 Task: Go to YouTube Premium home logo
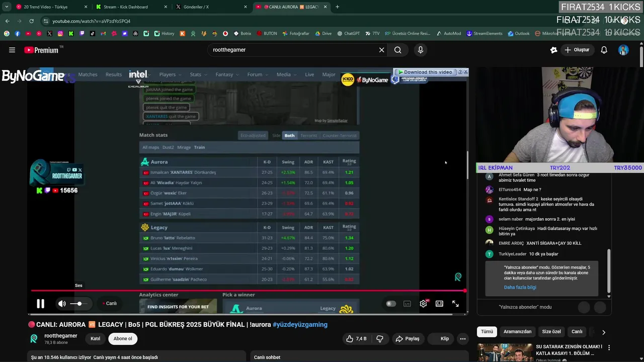point(41,50)
